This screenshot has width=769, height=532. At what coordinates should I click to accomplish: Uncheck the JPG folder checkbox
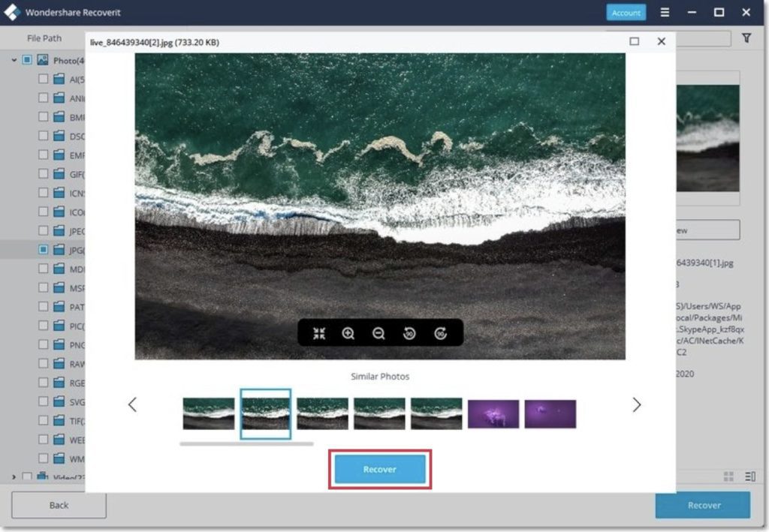click(43, 250)
